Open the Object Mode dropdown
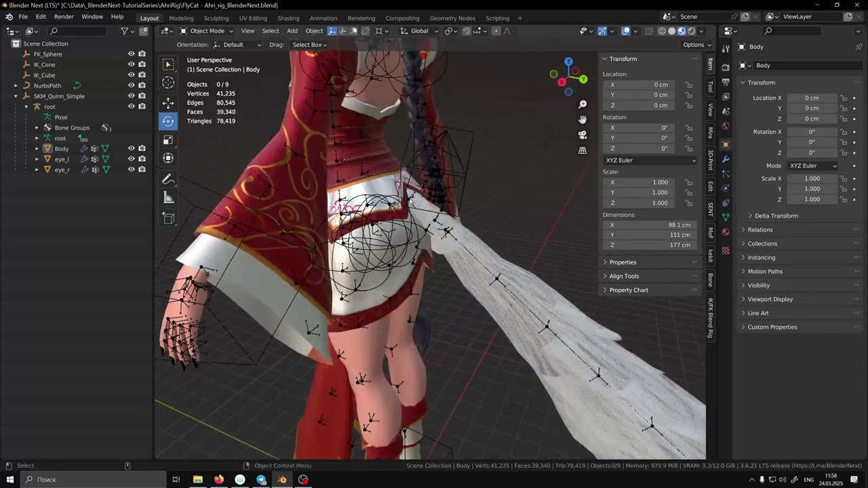The height and width of the screenshot is (488, 868). click(206, 30)
